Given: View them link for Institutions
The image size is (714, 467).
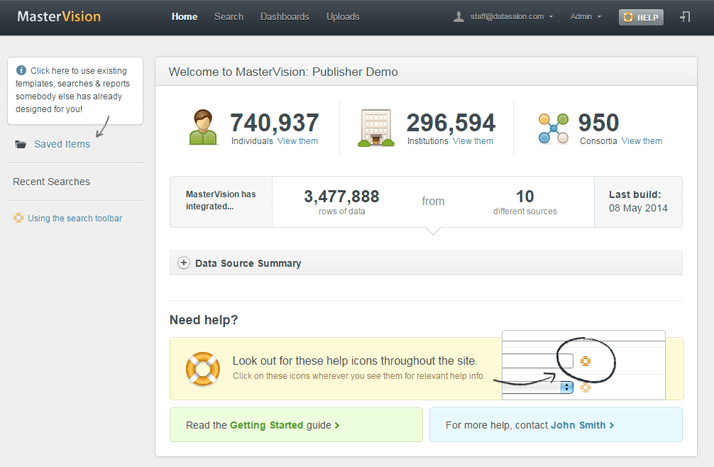Looking at the screenshot, I should click(x=473, y=141).
